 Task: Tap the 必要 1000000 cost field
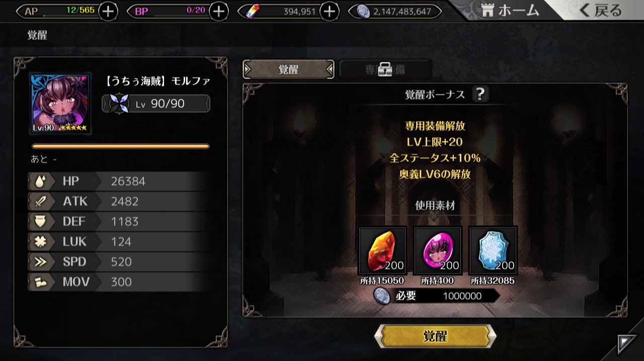[x=437, y=296]
